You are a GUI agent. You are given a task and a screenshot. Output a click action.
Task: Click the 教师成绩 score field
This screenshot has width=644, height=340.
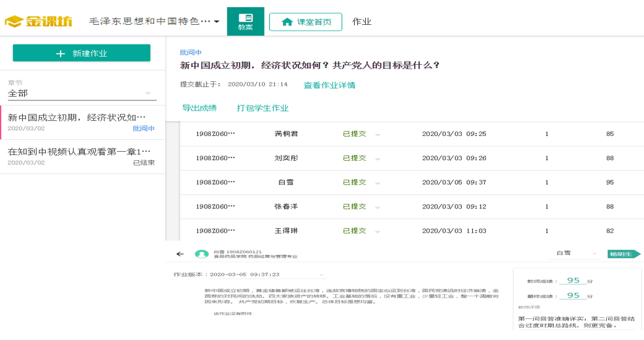click(x=573, y=280)
